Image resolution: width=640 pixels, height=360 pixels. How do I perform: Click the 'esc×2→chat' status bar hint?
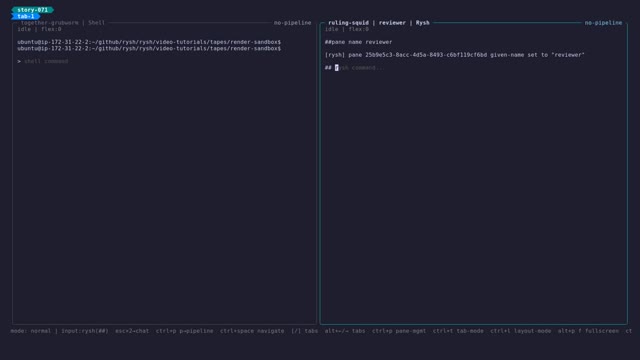pyautogui.click(x=132, y=331)
